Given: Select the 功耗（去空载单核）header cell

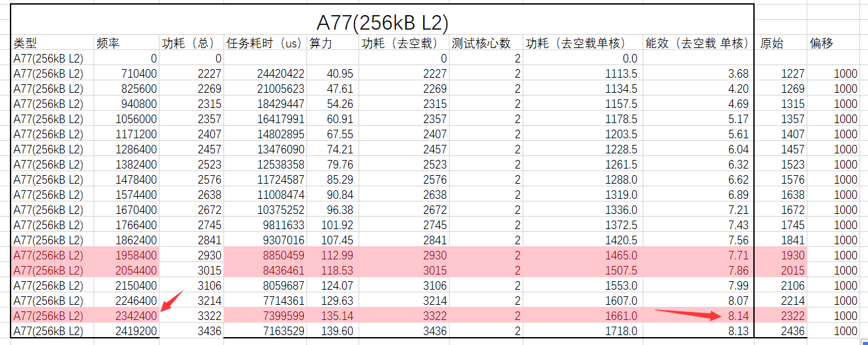Looking at the screenshot, I should click(583, 43).
